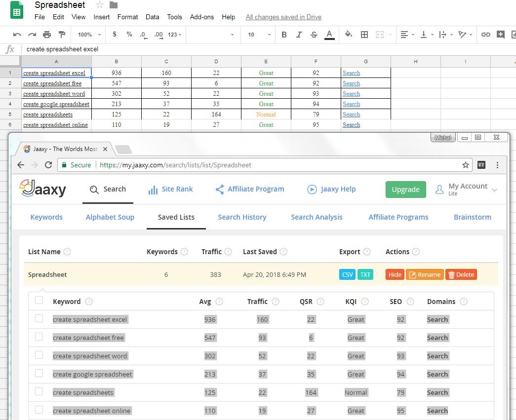Bookmark the Jaaxy page with the star
The width and height of the screenshot is (516, 420).
(x=465, y=165)
